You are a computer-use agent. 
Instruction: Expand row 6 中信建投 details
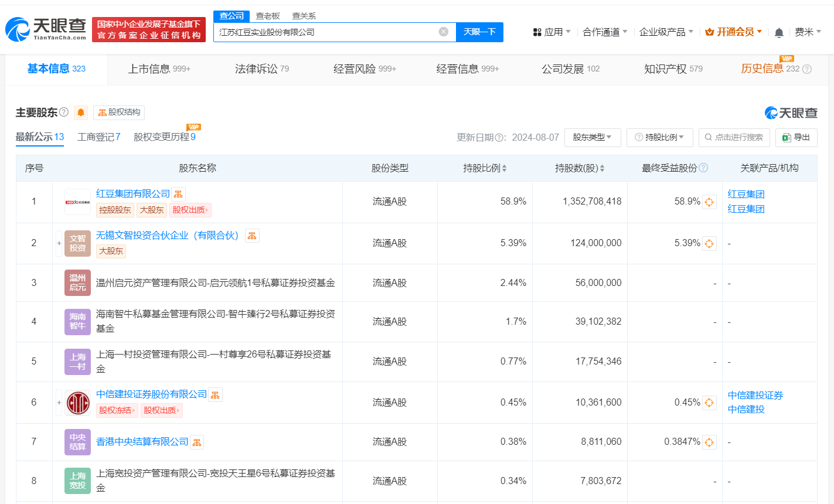[59, 403]
